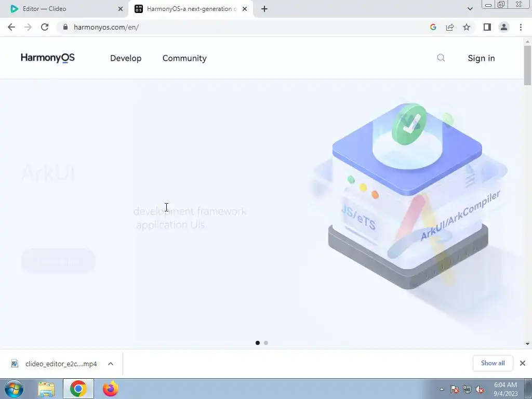Click the muted volume tray icon

[480, 389]
